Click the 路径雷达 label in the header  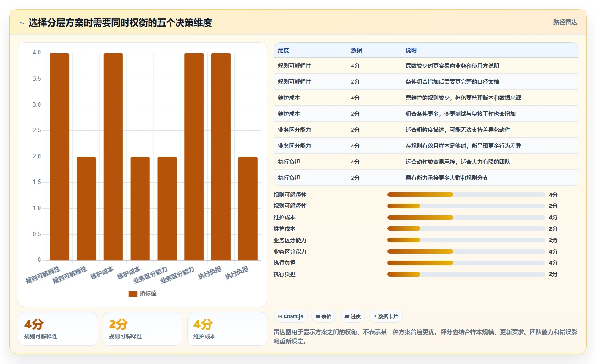565,22
